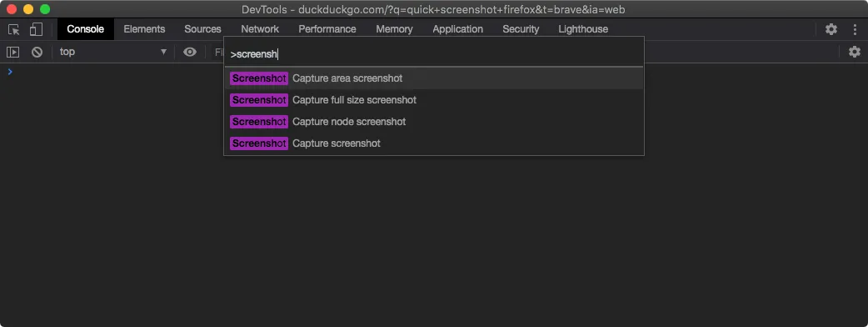Screen dimensions: 868x327
Task: Clear the console with the ban icon
Action: [x=37, y=52]
